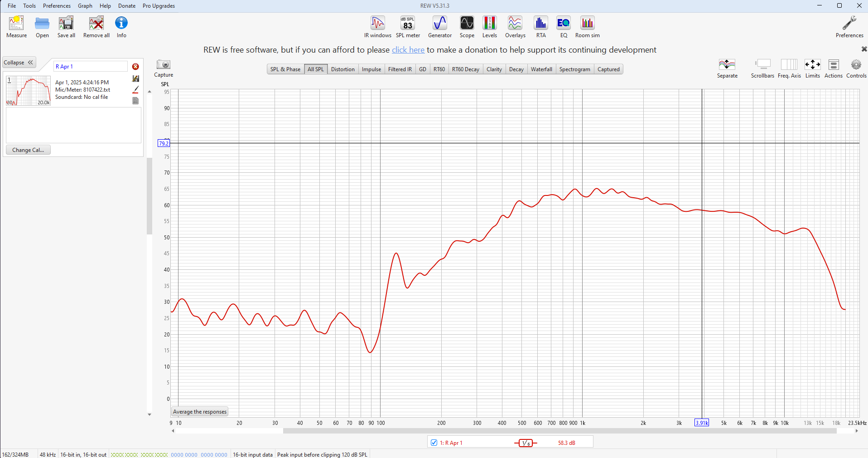Switch to Impulse tab
868x458 pixels.
[371, 69]
